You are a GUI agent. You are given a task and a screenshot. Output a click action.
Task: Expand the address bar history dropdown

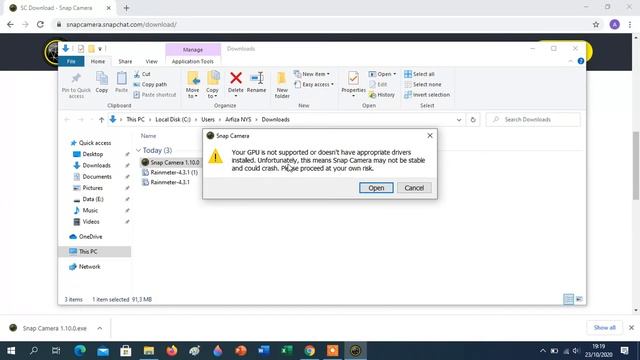(459, 120)
